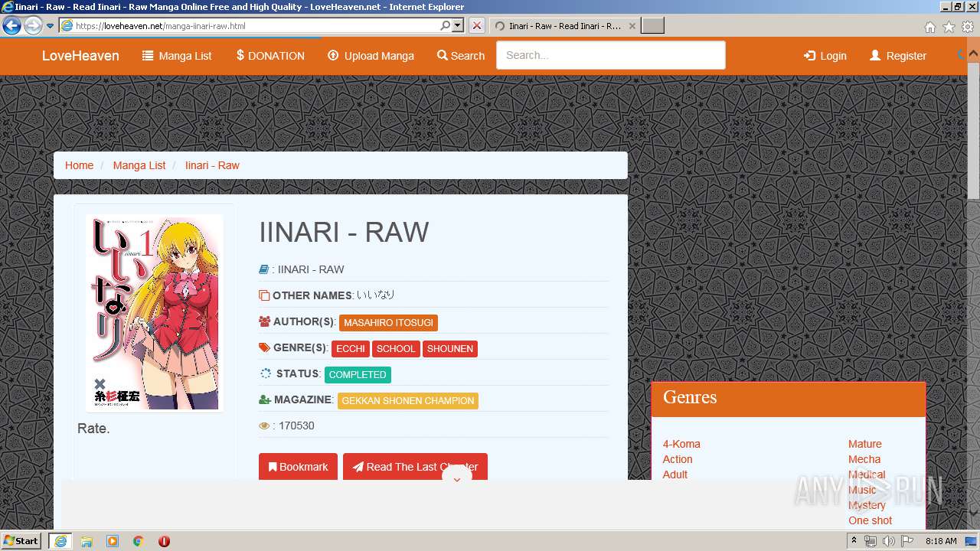Image resolution: width=980 pixels, height=551 pixels.
Task: Click Mecha genre link
Action: [x=864, y=459]
